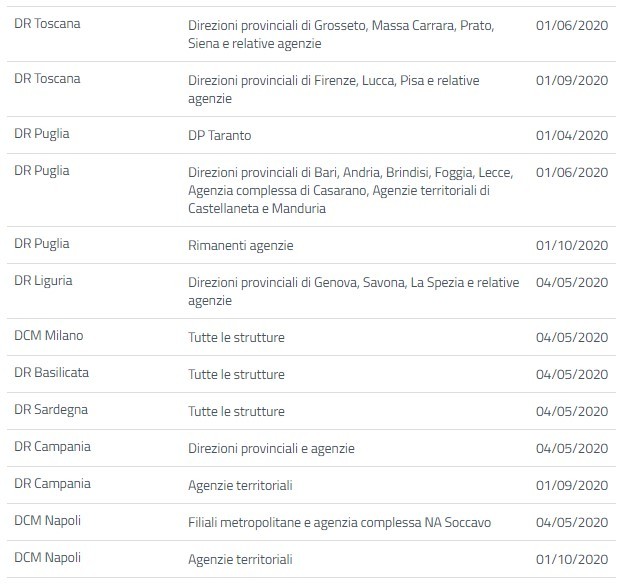Click the DP Taranto cell

pyautogui.click(x=219, y=135)
